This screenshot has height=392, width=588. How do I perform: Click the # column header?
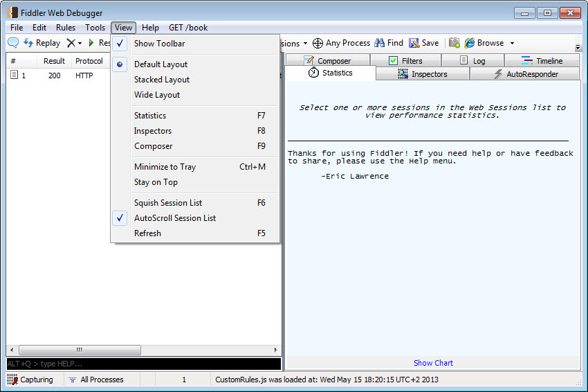click(21, 61)
